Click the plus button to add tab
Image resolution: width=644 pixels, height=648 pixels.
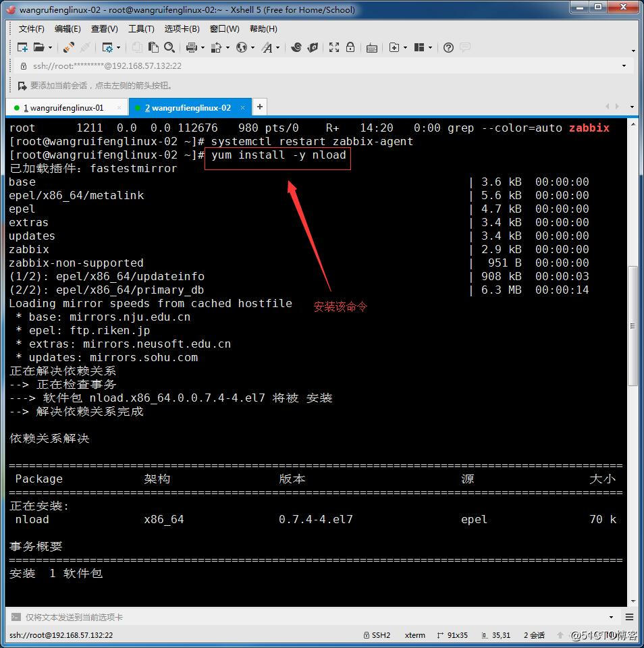coord(260,107)
